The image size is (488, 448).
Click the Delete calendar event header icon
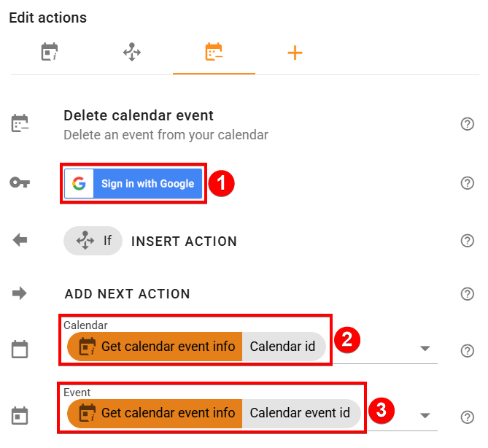pos(20,124)
